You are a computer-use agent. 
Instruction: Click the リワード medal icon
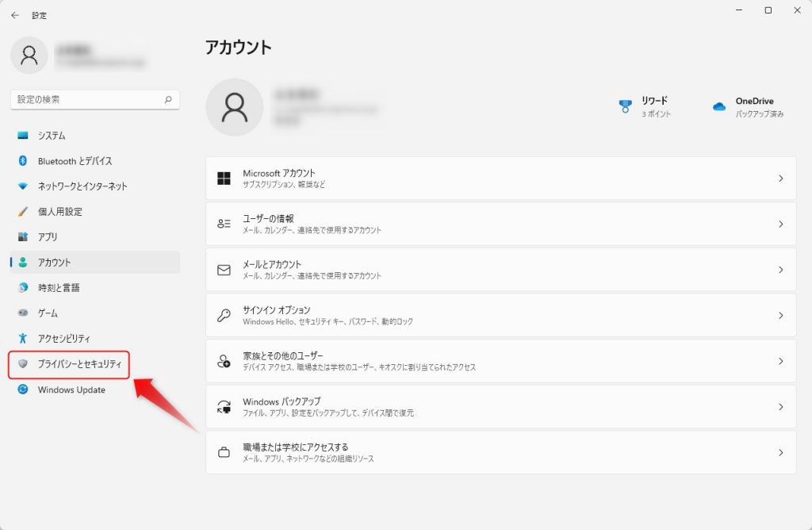626,106
